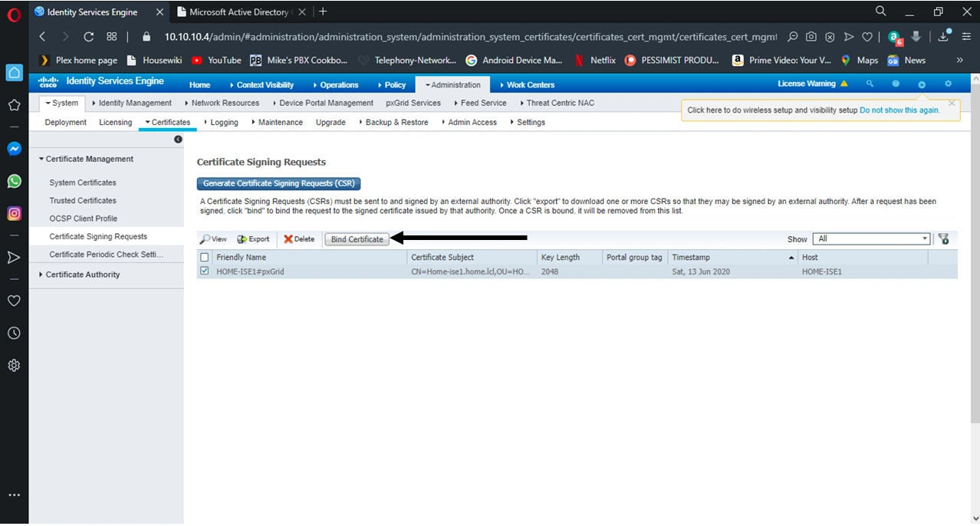Click View button in toolbar
Viewport: 980px width, 526px height.
pyautogui.click(x=213, y=239)
